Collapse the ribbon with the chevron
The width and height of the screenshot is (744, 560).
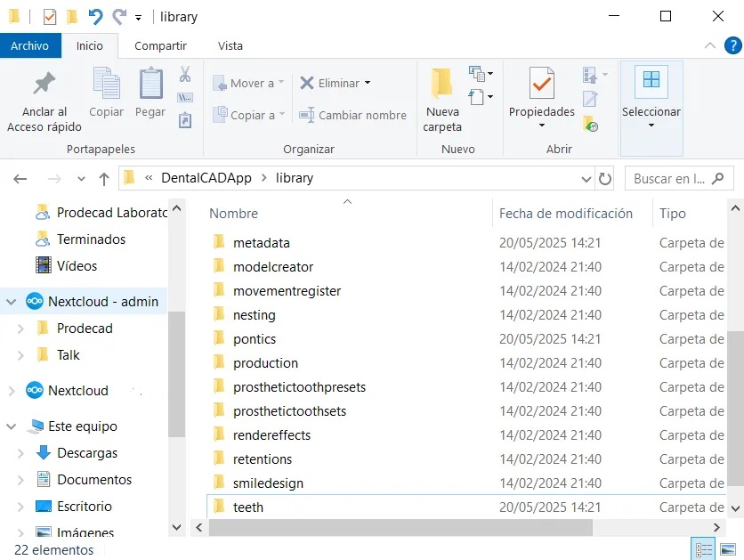click(x=709, y=45)
